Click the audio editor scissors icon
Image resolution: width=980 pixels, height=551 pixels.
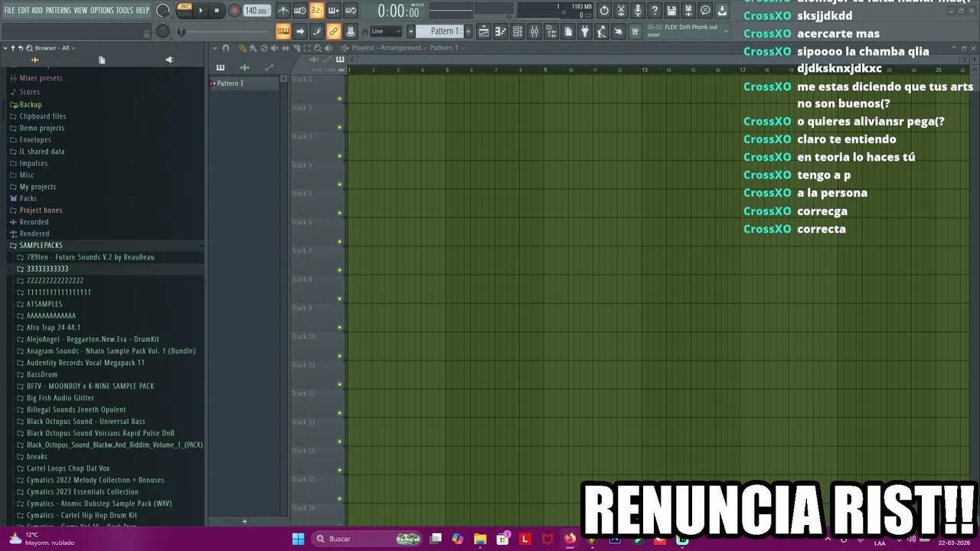[621, 10]
